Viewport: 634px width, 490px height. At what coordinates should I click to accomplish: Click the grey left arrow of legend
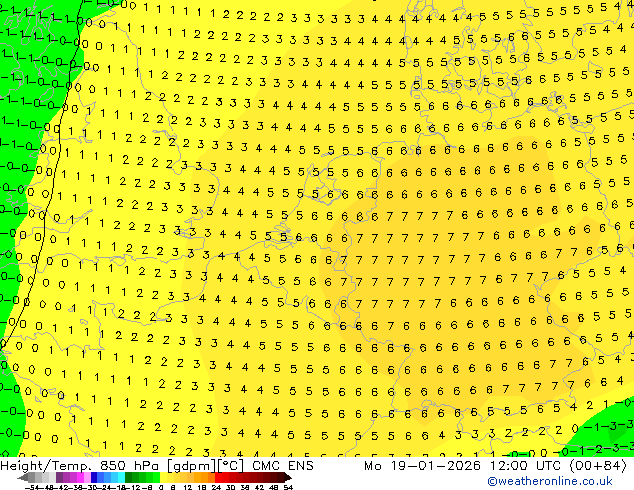tap(23, 477)
